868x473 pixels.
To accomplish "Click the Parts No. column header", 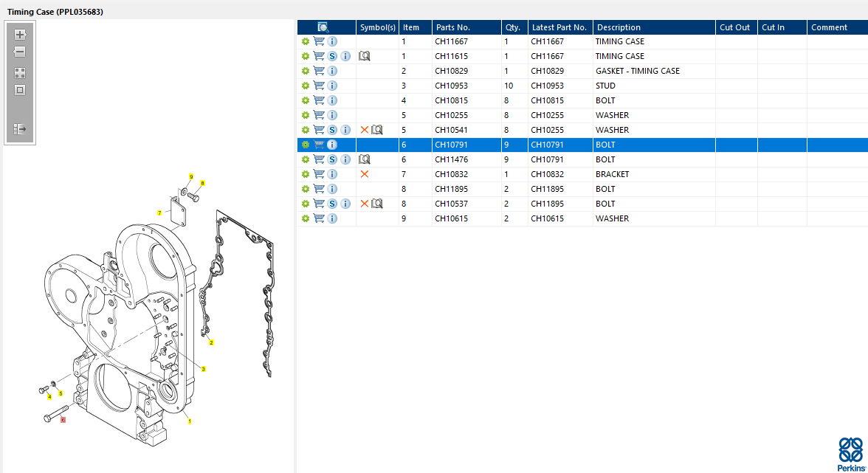I will (466, 27).
